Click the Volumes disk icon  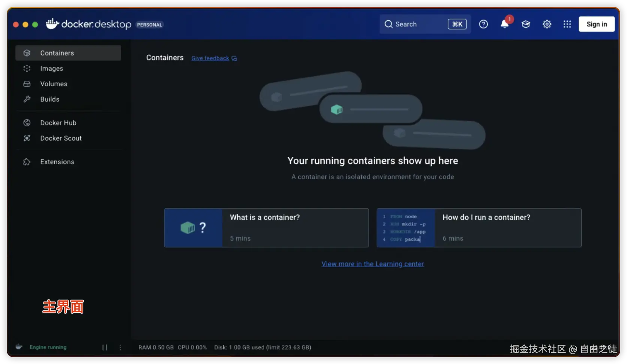coord(27,84)
